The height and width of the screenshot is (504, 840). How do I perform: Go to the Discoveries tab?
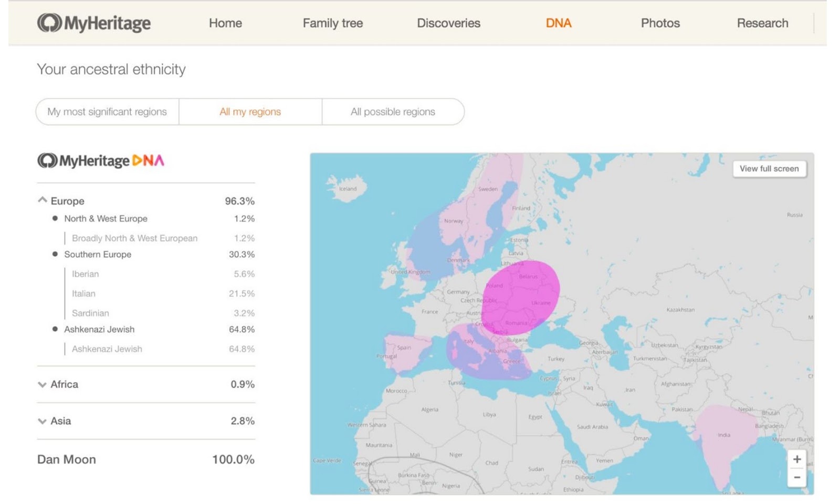pos(448,23)
